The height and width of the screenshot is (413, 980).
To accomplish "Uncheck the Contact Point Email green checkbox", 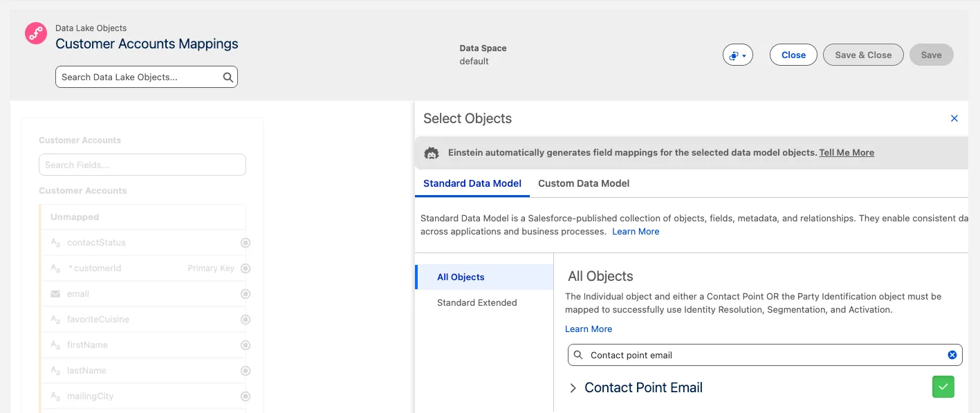I will coord(943,387).
